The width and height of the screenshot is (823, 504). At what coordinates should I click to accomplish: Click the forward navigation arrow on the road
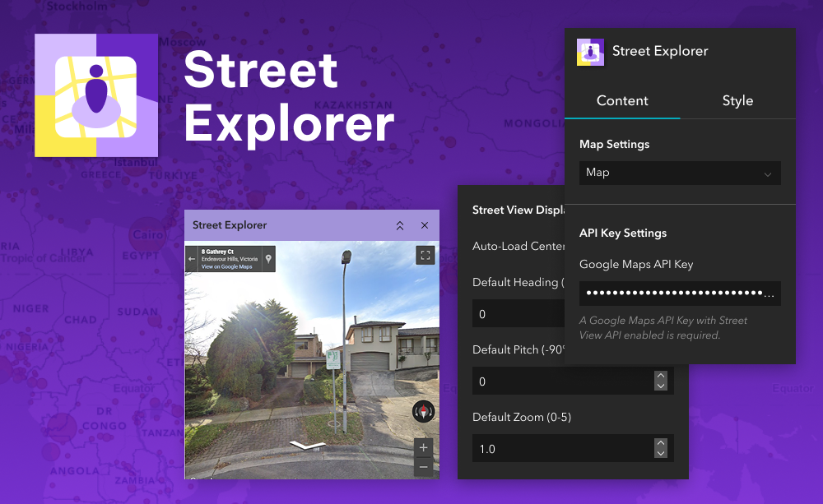coord(307,445)
